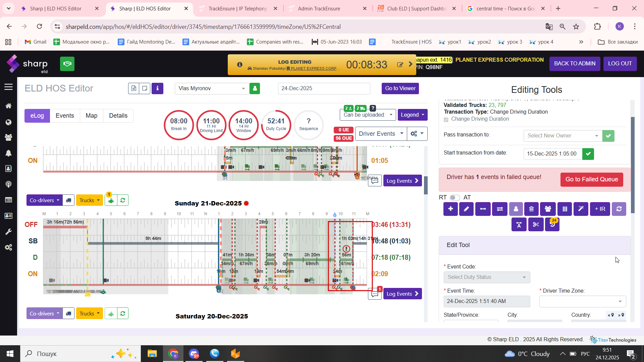Select the magic wand tool
Image resolution: width=644 pixels, height=362 pixels.
[x=581, y=209]
